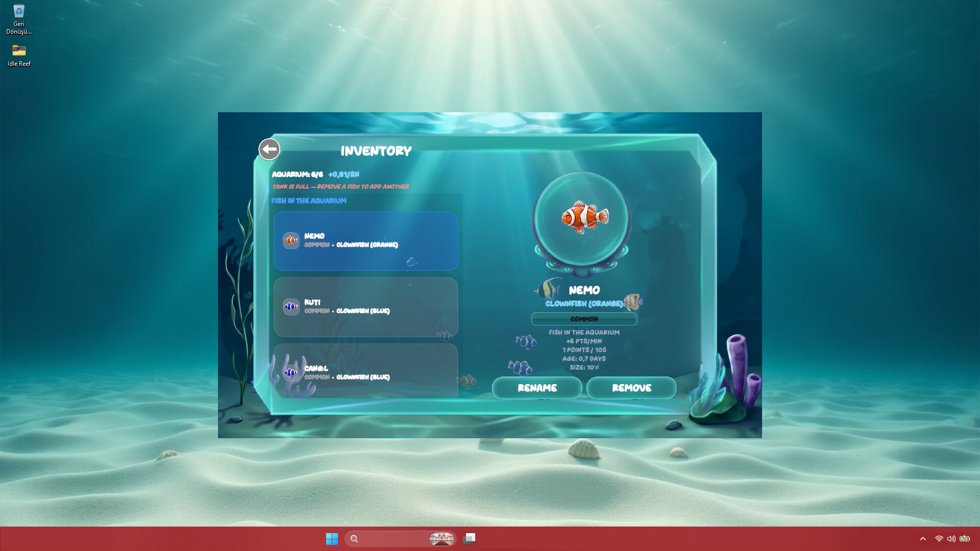This screenshot has width=980, height=551.
Task: Show hidden tray icons chevron
Action: click(x=923, y=539)
